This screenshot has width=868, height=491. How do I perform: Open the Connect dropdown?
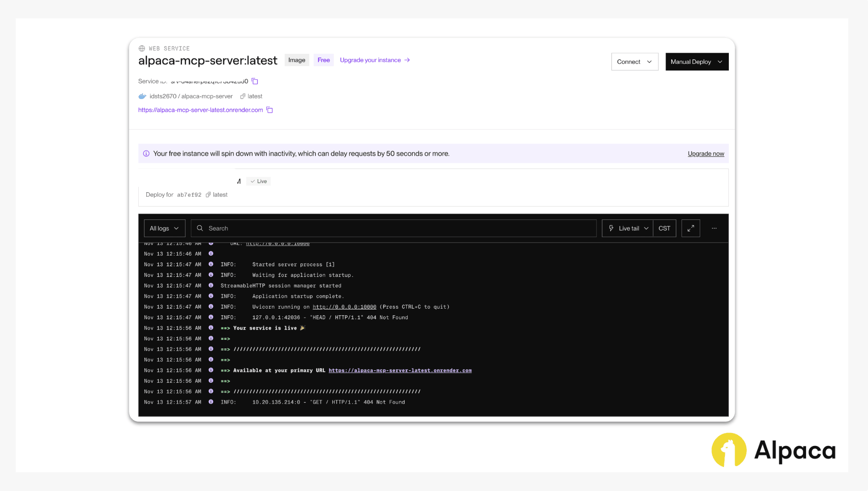[634, 62]
